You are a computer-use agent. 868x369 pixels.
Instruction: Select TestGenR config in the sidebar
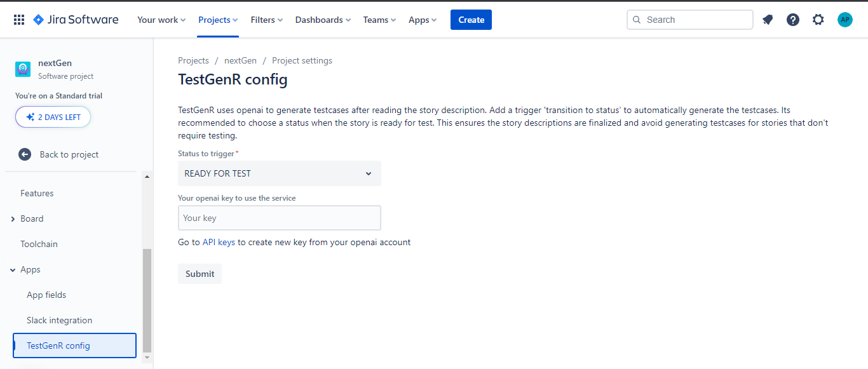point(74,346)
